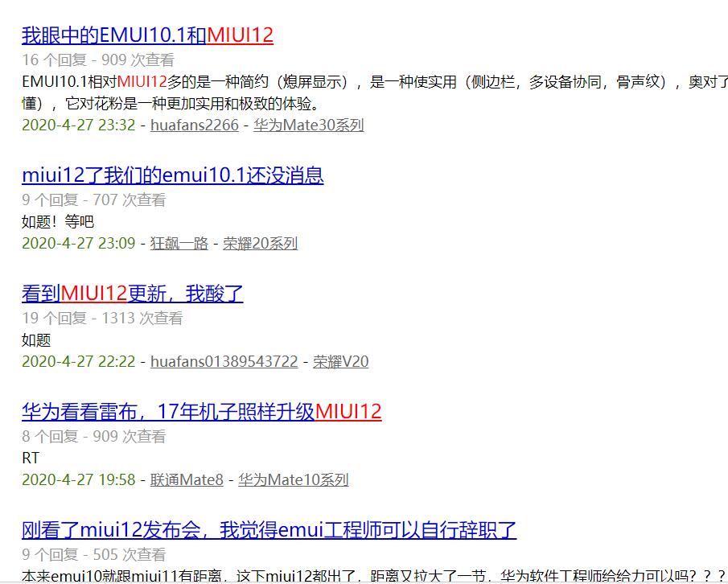Go to 华为Mate10系列 forum section
Image resolution: width=728 pixels, height=584 pixels.
tap(294, 480)
